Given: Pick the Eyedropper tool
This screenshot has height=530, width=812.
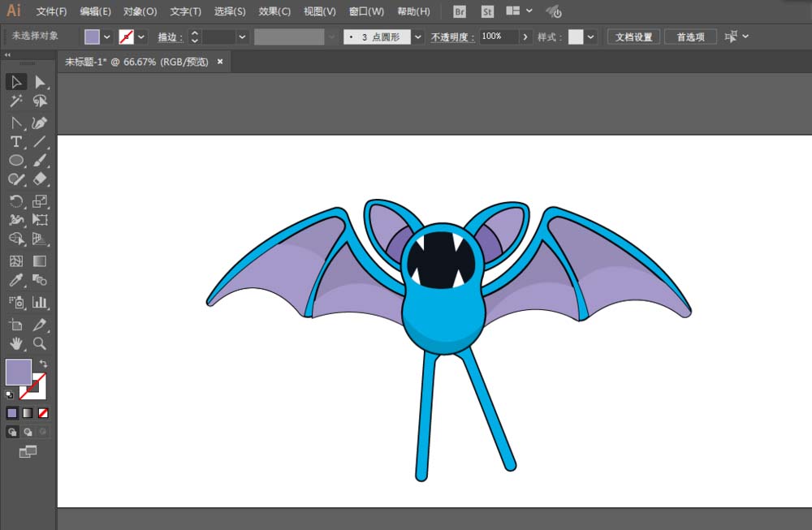Looking at the screenshot, I should pyautogui.click(x=16, y=280).
